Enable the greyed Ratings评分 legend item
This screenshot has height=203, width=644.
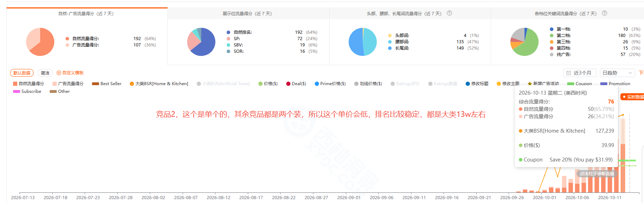pos(405,84)
